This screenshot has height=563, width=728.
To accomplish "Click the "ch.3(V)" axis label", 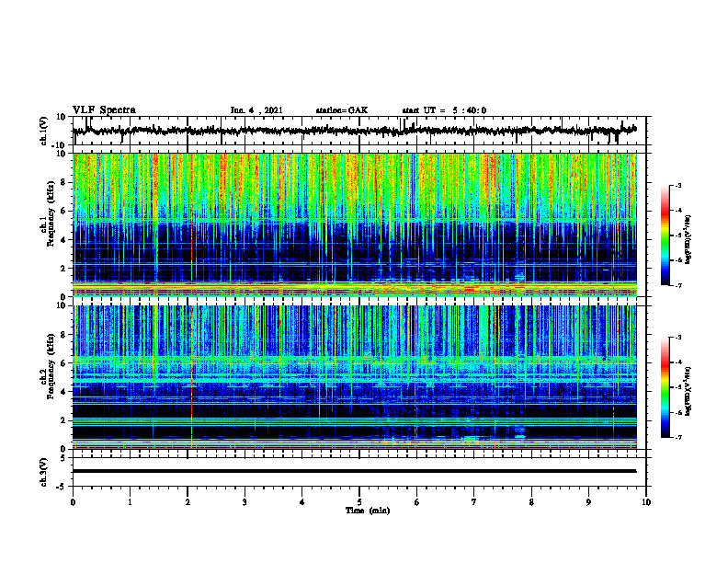I will [44, 472].
